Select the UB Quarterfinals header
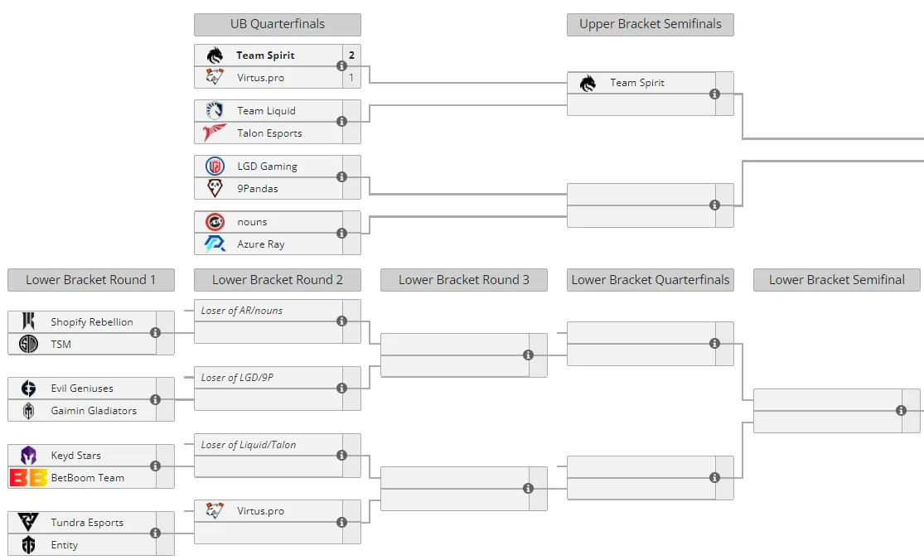924x560 pixels. coord(278,24)
